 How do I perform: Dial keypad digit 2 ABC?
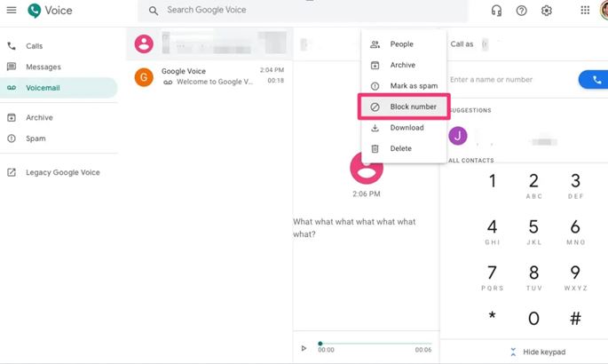pyautogui.click(x=534, y=186)
